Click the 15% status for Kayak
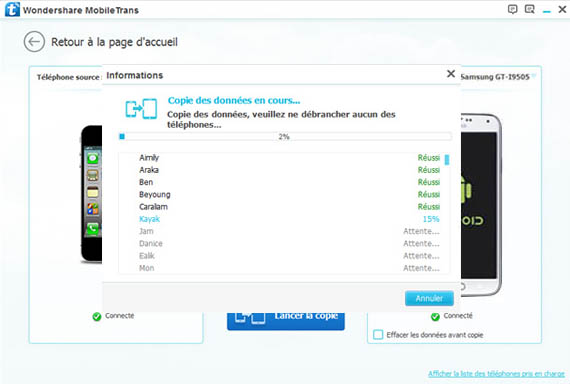570x384 pixels. click(x=431, y=219)
